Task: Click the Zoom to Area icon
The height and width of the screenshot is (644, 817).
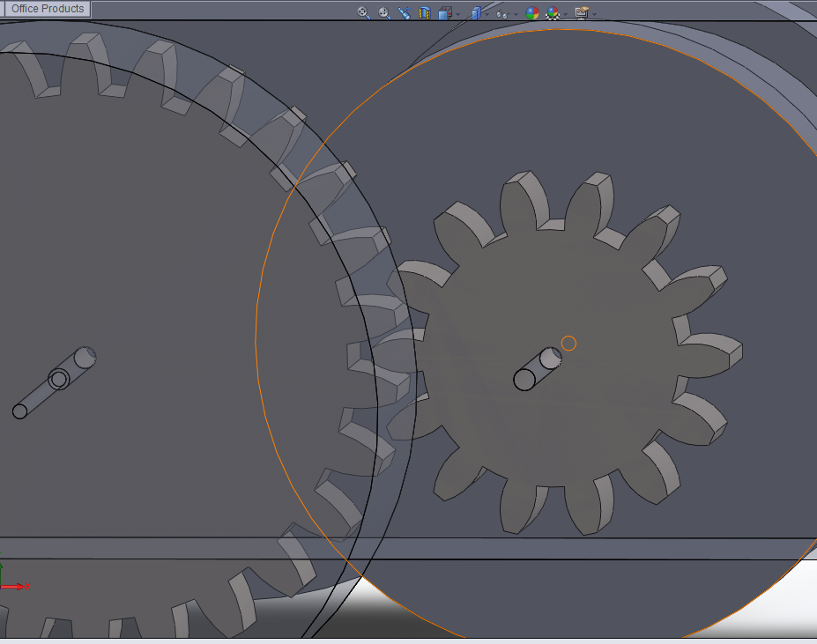Action: [x=384, y=12]
